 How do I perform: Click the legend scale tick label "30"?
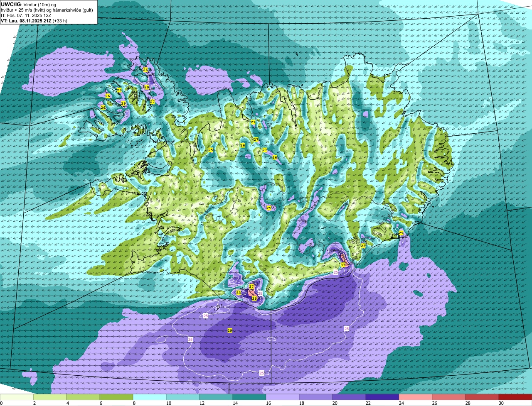click(x=501, y=403)
